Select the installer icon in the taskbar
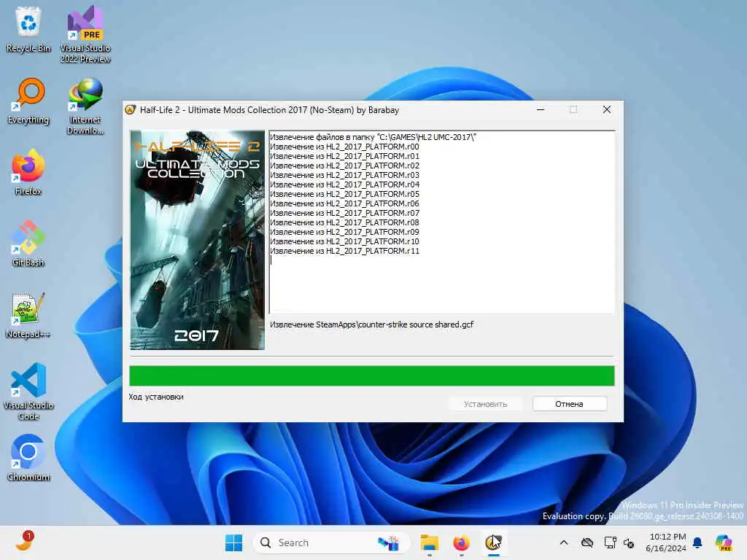This screenshot has width=747, height=560. coord(493,542)
